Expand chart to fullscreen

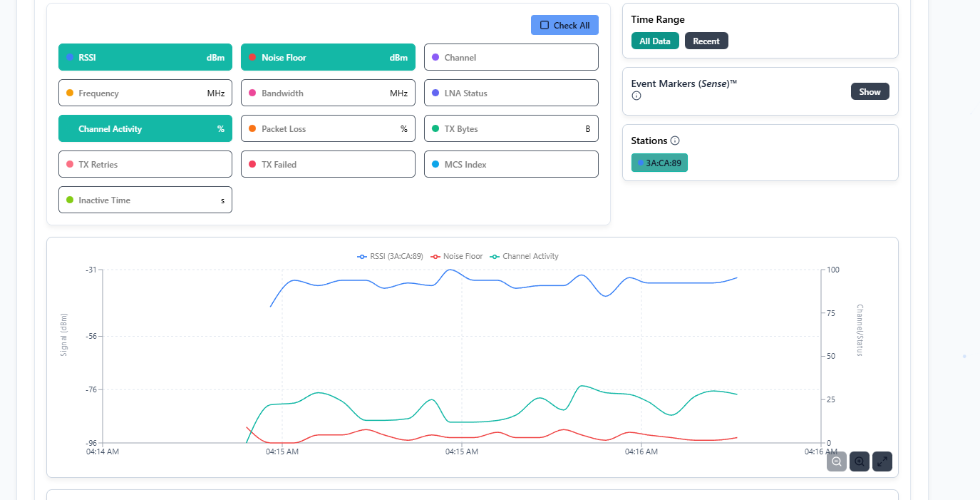(x=882, y=461)
